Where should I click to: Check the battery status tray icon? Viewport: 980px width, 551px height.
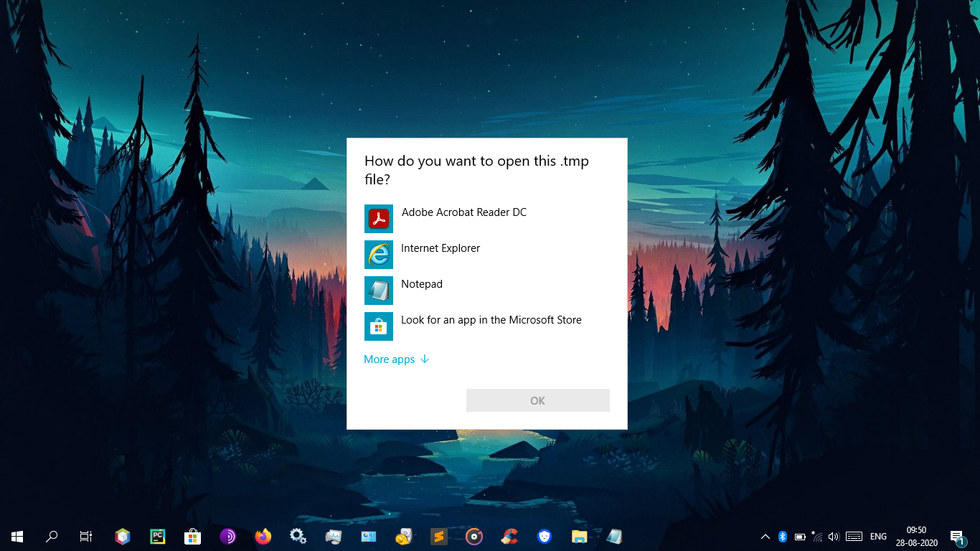click(800, 536)
